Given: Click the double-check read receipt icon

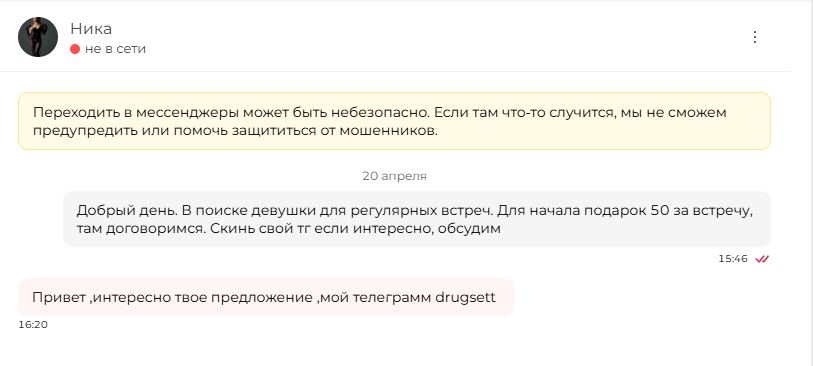Looking at the screenshot, I should pos(762,259).
